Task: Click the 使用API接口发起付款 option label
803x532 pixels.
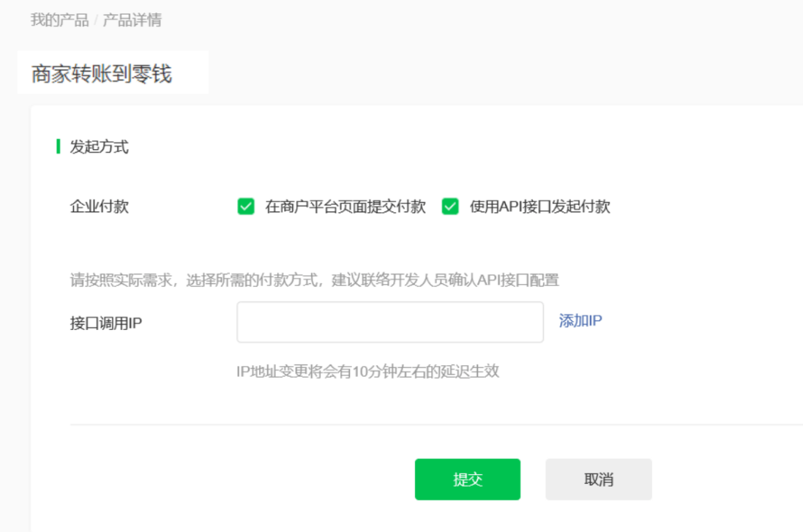Action: click(x=539, y=206)
